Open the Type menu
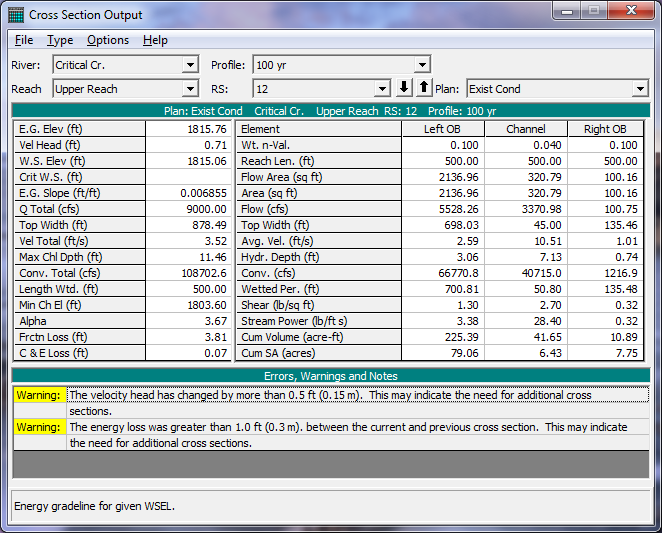662x533 pixels. pyautogui.click(x=60, y=40)
